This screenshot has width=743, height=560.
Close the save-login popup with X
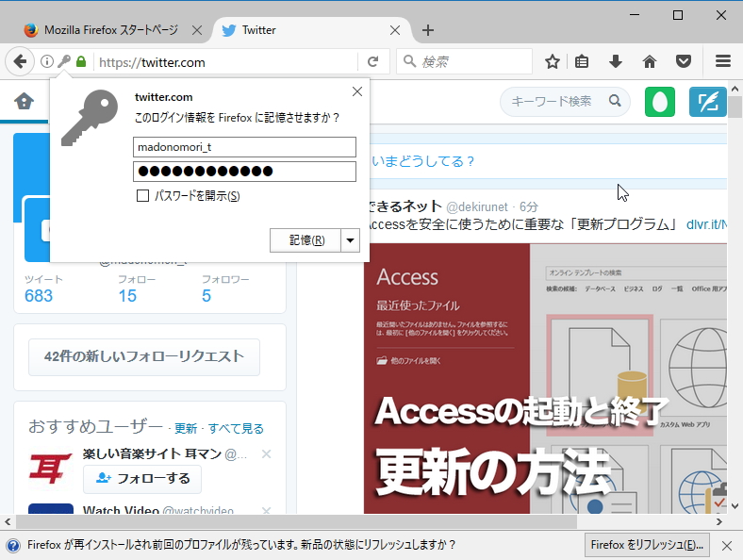pos(357,91)
